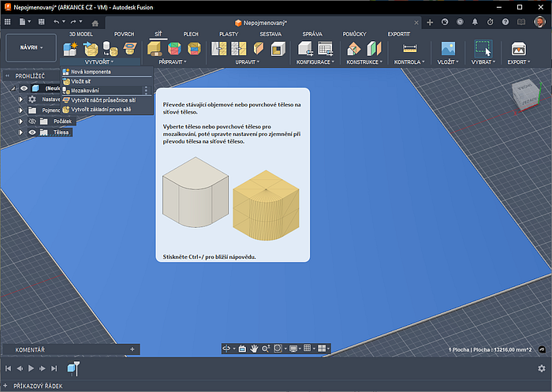Click the Vložit image insert icon

coord(448,49)
